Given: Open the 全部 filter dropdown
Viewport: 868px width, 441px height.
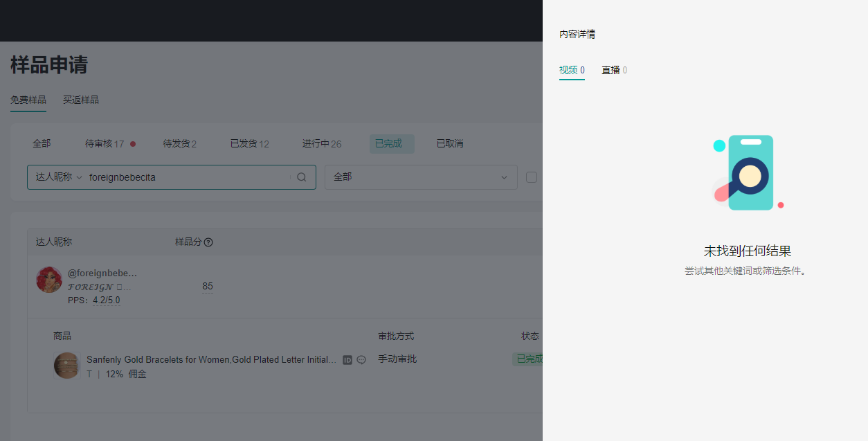Looking at the screenshot, I should point(421,177).
